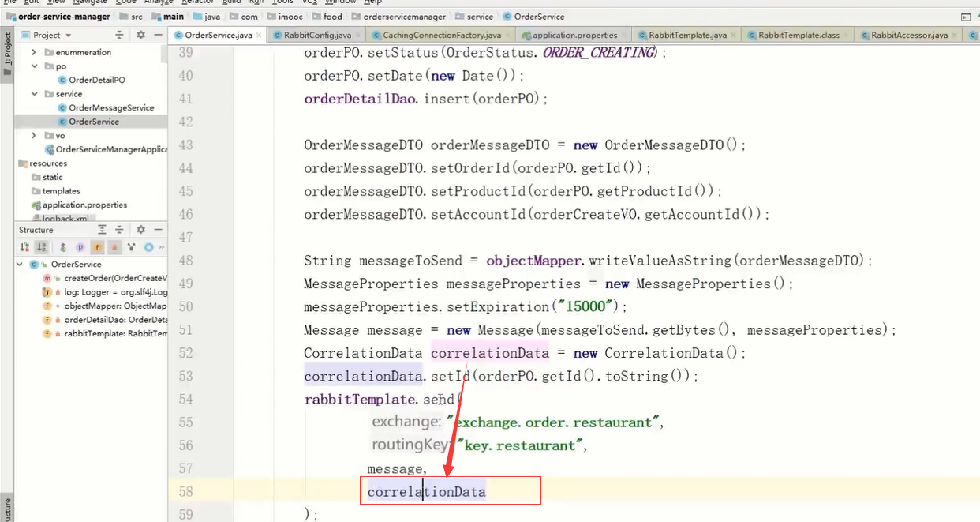Click the folder icon beside the templates row
Image resolution: width=980 pixels, height=522 pixels.
(x=36, y=191)
